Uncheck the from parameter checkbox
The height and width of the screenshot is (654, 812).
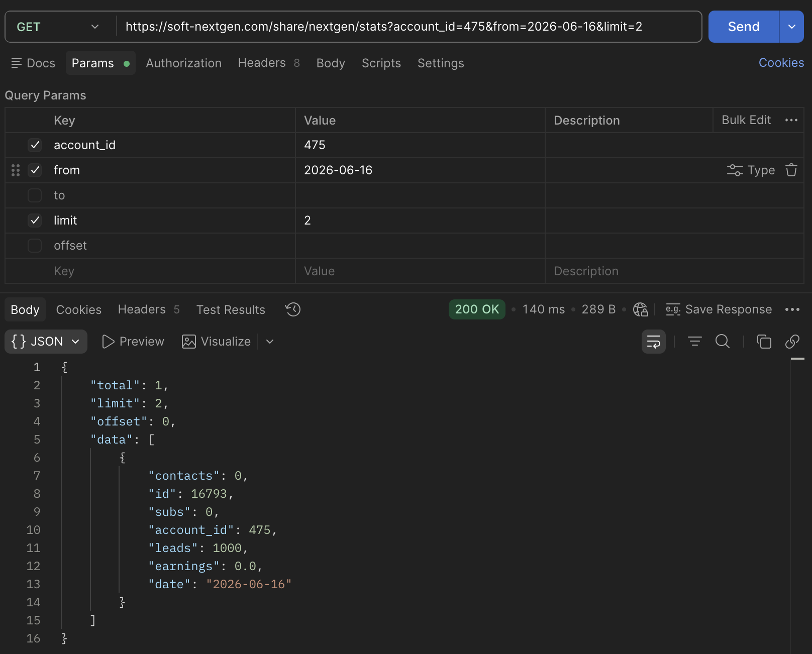(x=35, y=170)
